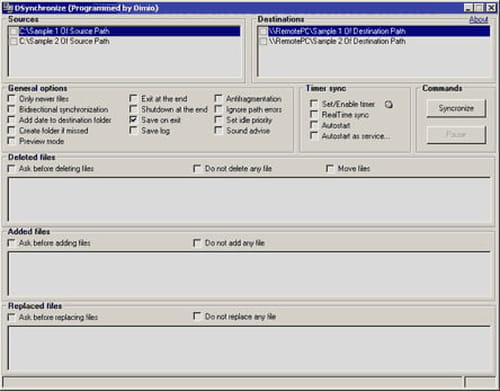Click the DSynchronize title bar app icon
This screenshot has width=500, height=391.
pyautogui.click(x=8, y=7)
